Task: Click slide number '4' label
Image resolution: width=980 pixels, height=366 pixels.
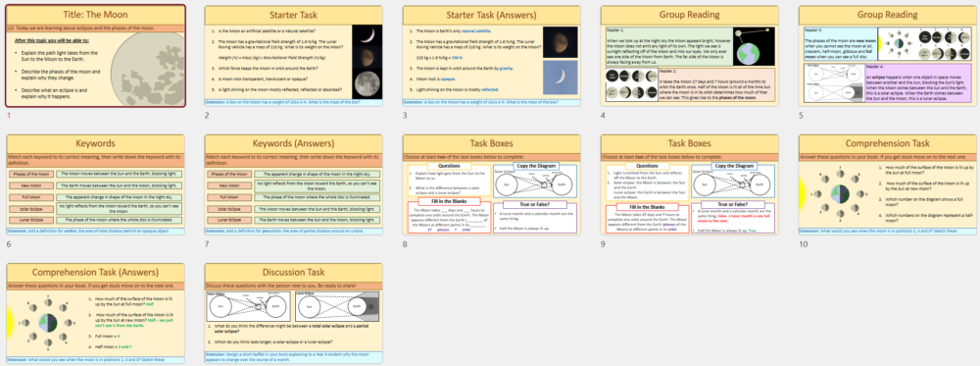Action: point(603,115)
